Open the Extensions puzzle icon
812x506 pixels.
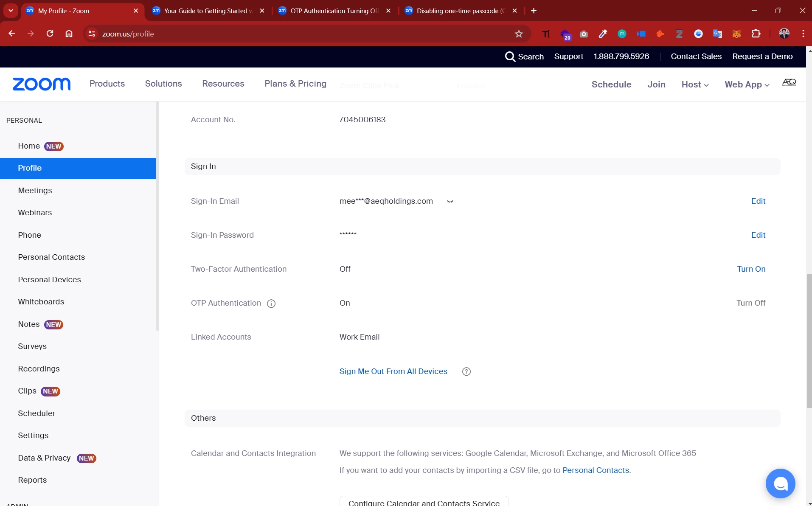point(756,34)
